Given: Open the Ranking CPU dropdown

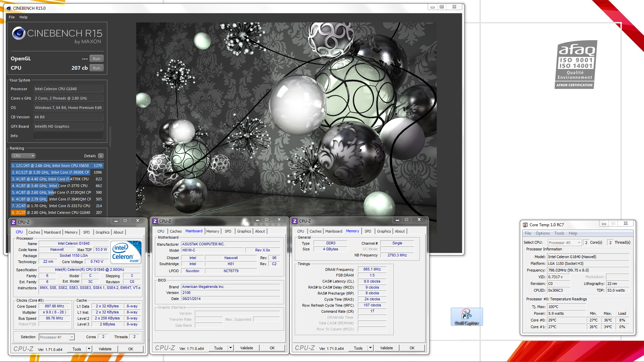Looking at the screenshot, I should click(23, 156).
